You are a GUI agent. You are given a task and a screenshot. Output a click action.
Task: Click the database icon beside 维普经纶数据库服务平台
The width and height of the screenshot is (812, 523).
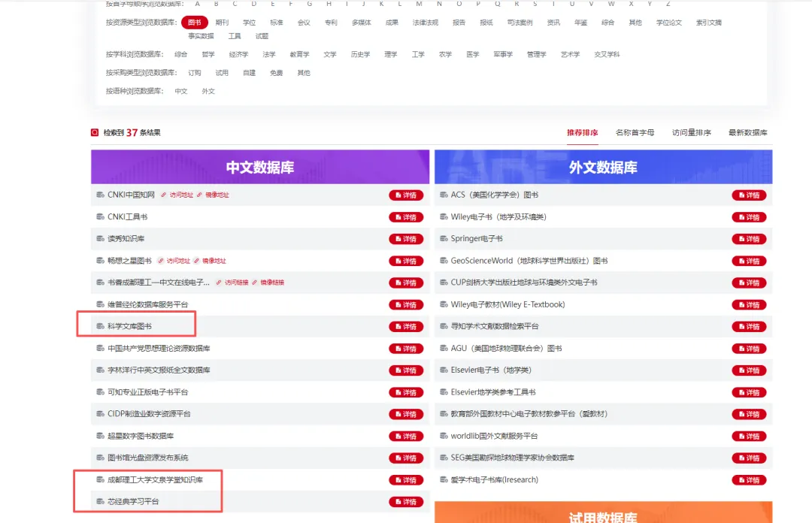tap(101, 304)
